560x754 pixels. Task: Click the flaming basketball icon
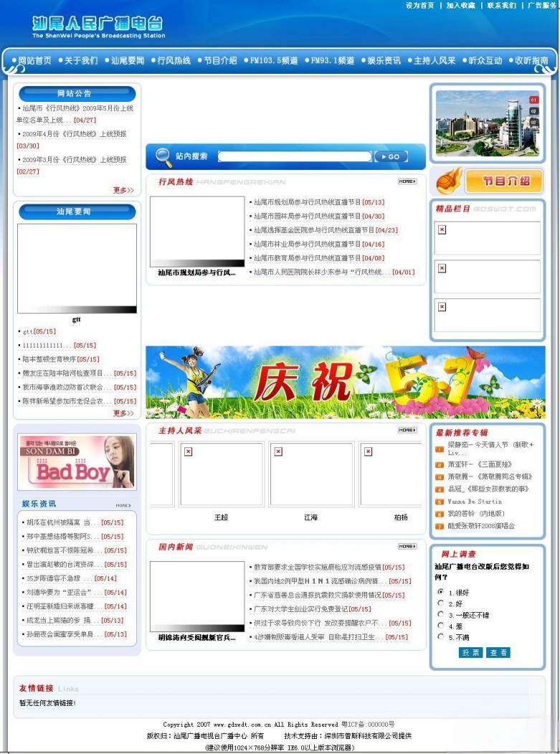(x=450, y=181)
